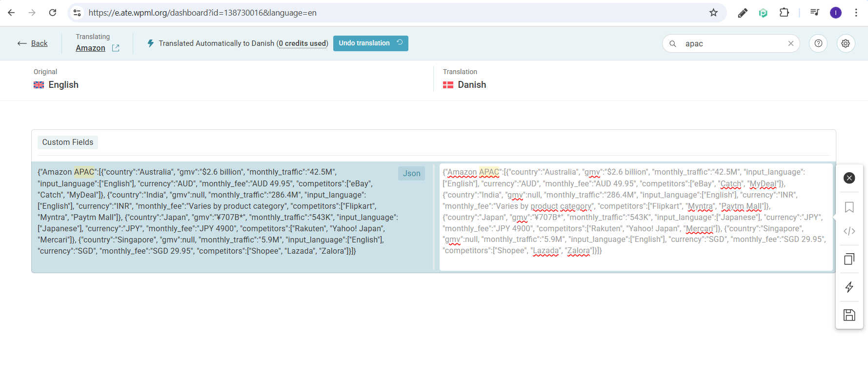Click the 0 credits used link
The height and width of the screenshot is (381, 868).
click(303, 43)
